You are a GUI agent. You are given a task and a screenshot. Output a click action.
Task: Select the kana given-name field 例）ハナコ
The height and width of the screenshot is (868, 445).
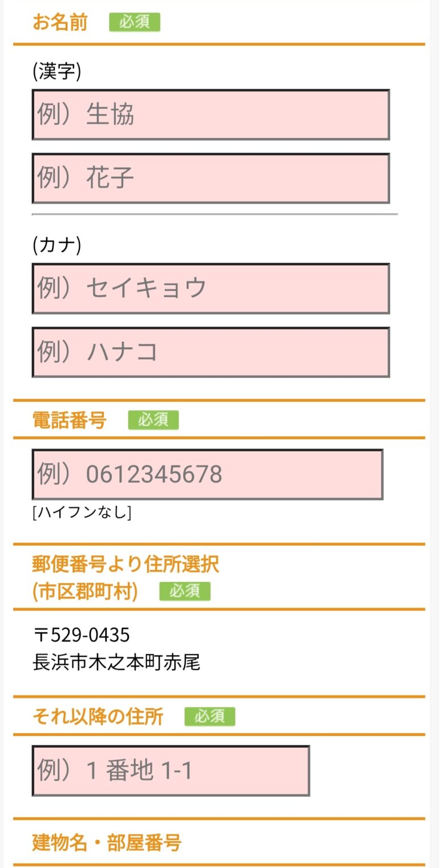point(211,352)
